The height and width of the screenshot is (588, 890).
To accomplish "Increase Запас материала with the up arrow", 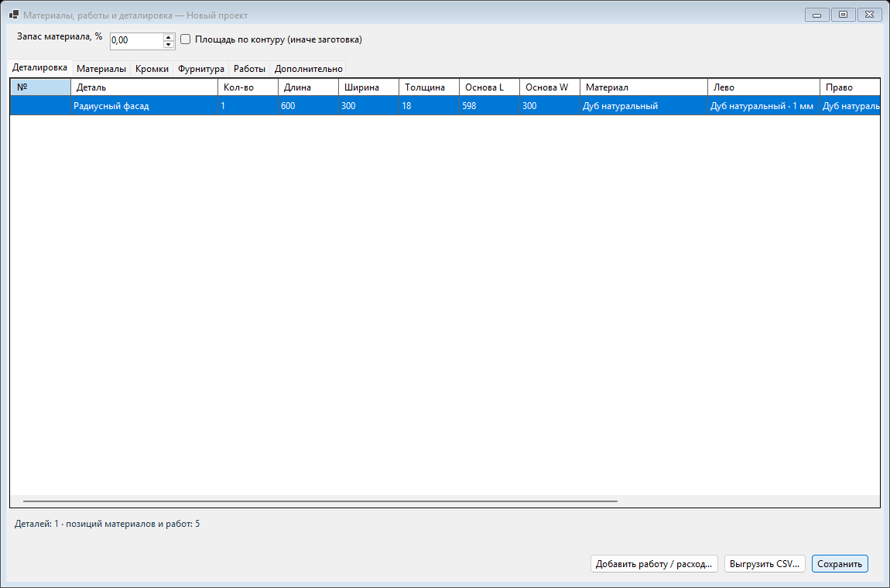I will [169, 37].
